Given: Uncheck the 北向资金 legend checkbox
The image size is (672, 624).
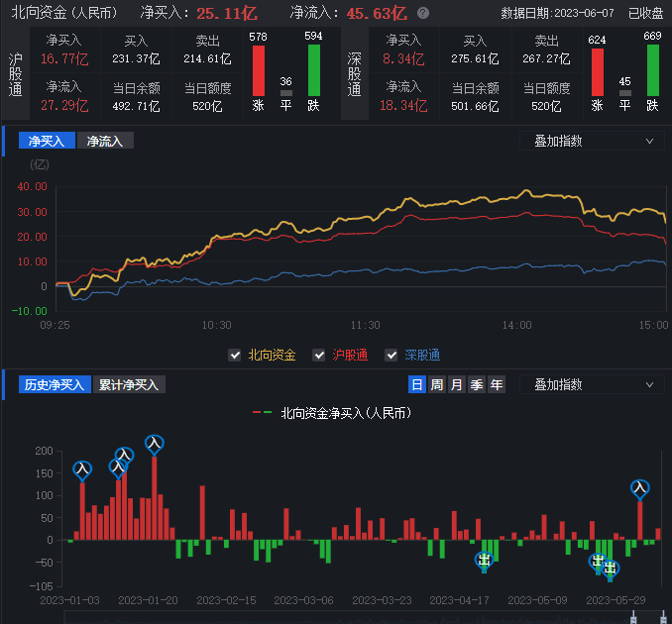Looking at the screenshot, I should (235, 355).
